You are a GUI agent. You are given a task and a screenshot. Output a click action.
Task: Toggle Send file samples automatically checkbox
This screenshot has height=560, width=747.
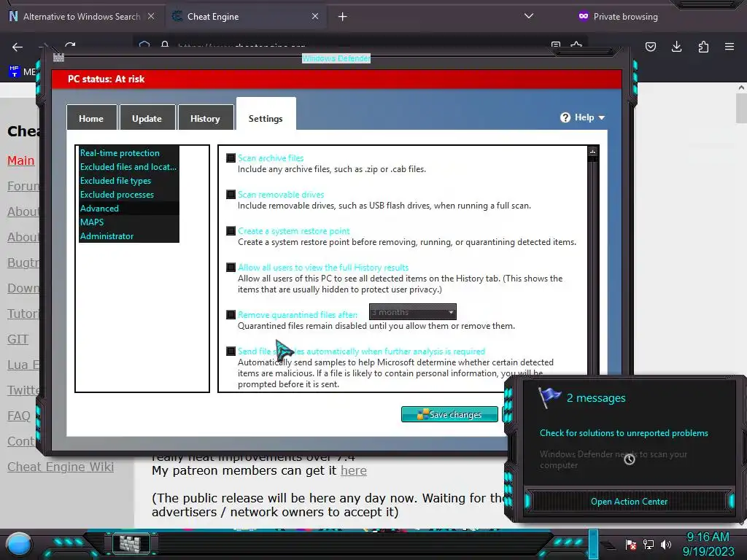coord(231,351)
